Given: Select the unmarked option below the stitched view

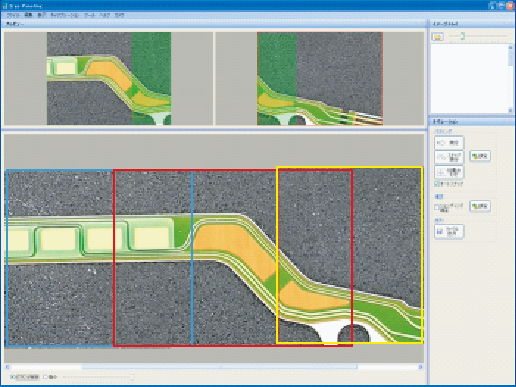Looking at the screenshot, I should tap(50, 377).
